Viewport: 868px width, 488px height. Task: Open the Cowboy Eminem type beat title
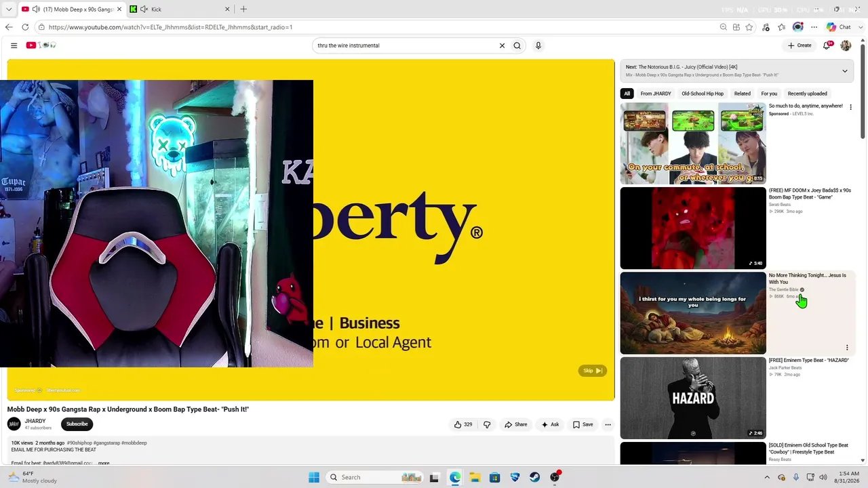click(808, 449)
